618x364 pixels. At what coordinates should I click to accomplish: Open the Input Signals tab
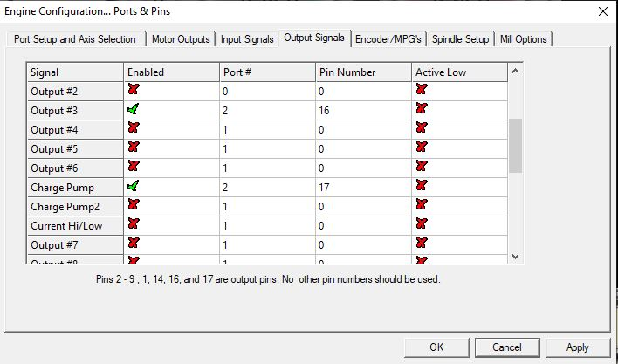(x=247, y=39)
